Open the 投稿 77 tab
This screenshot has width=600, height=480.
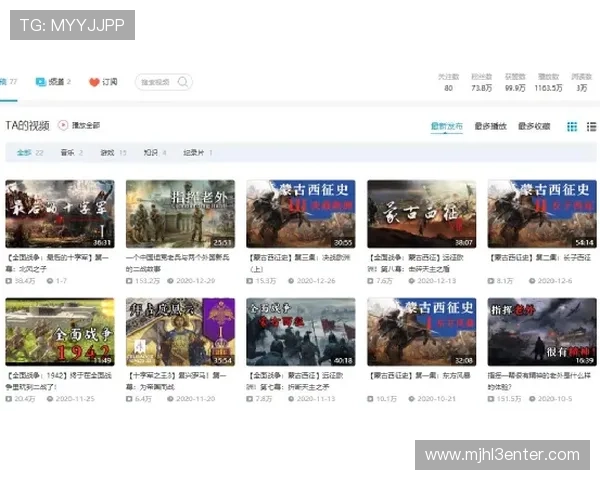tap(8, 82)
